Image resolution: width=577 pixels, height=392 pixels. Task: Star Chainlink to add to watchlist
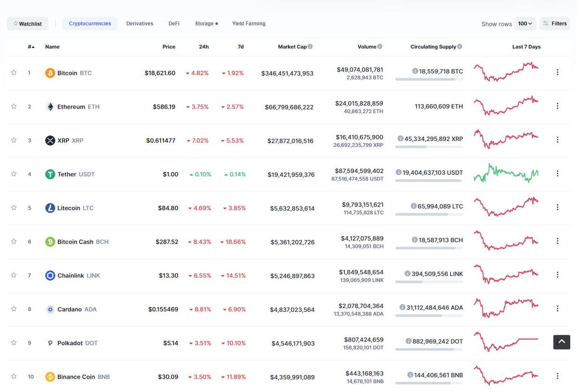click(x=14, y=275)
